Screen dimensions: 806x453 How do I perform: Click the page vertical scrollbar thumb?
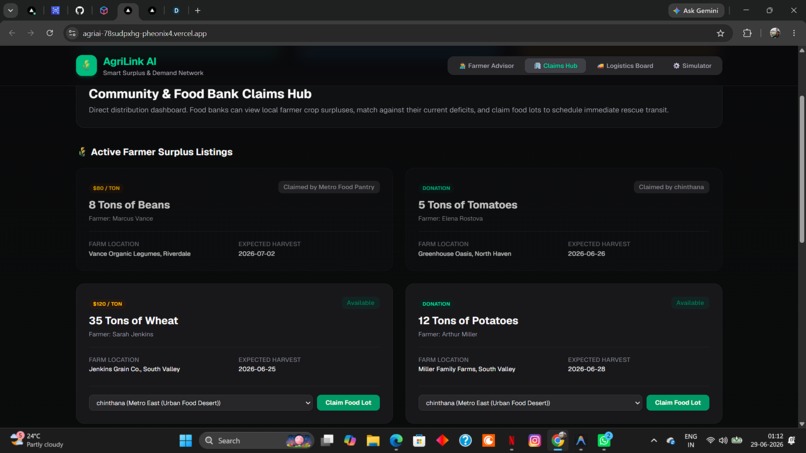[x=801, y=169]
